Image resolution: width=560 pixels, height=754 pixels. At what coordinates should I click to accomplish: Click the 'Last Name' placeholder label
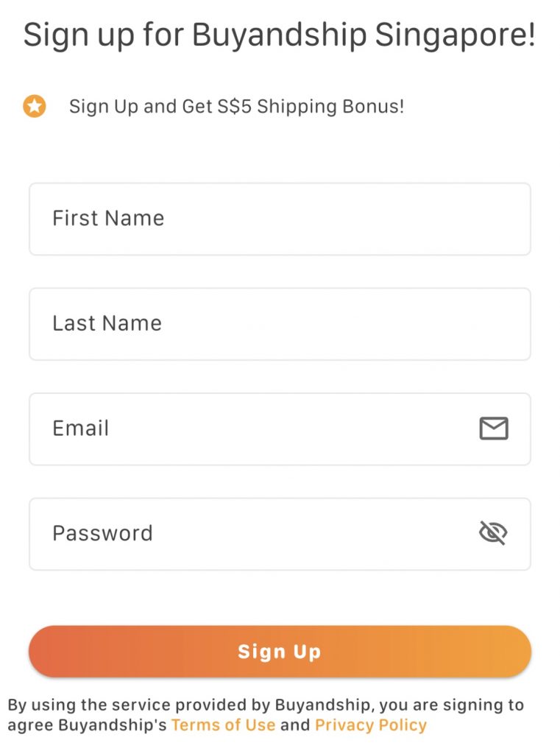pos(107,323)
